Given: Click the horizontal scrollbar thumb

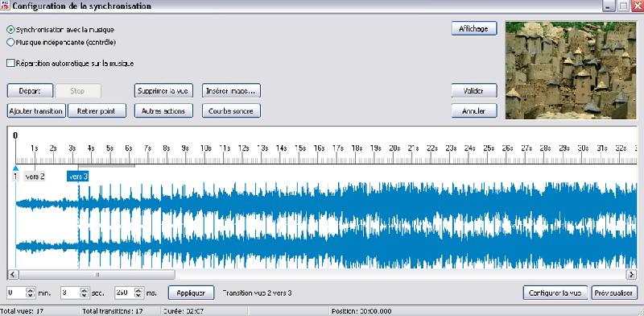Looking at the screenshot, I should coord(97,274).
